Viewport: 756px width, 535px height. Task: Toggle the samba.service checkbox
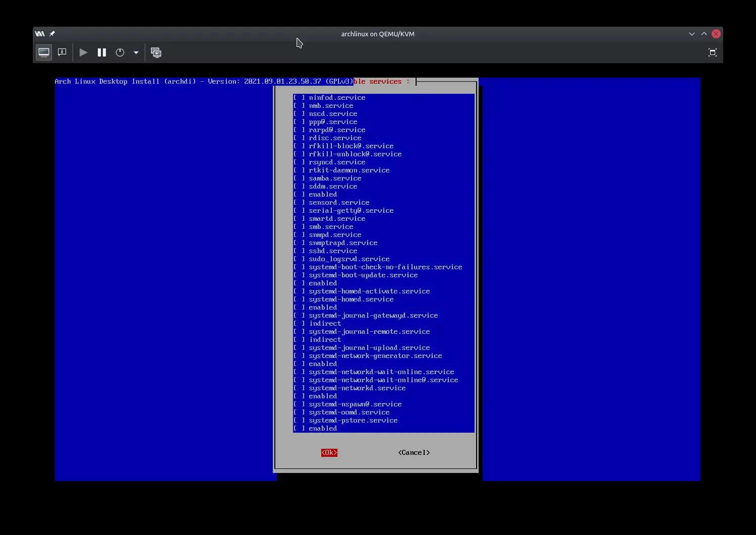click(x=299, y=179)
